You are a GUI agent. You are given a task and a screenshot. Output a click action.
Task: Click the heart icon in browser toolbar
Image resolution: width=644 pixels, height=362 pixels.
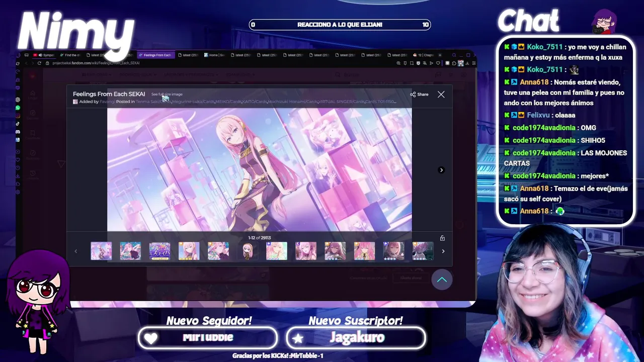[438, 63]
